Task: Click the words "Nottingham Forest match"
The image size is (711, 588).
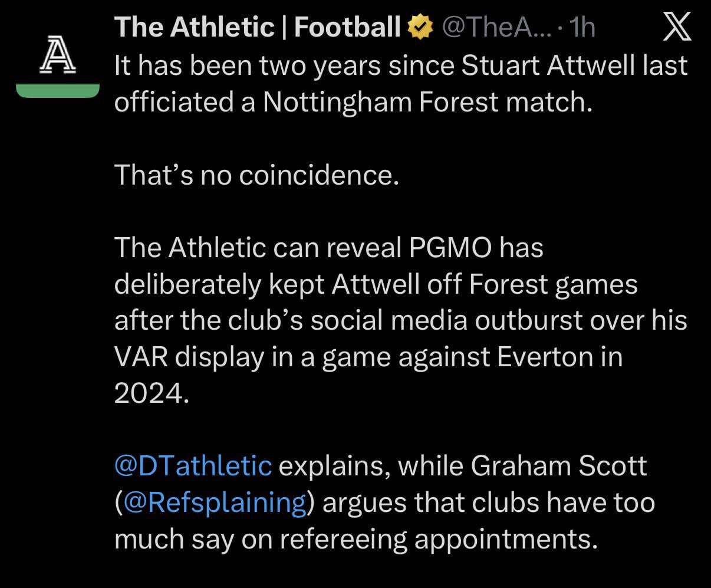Action: [x=424, y=102]
